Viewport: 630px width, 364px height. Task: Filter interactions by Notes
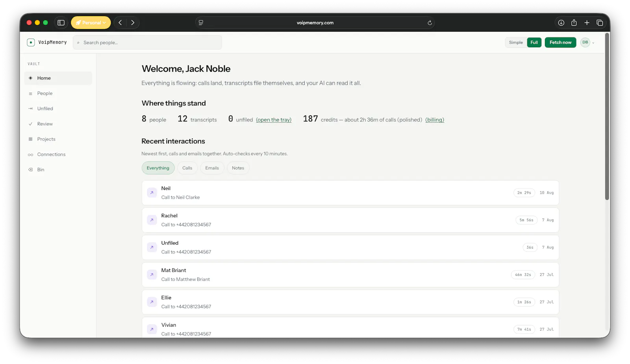point(238,168)
